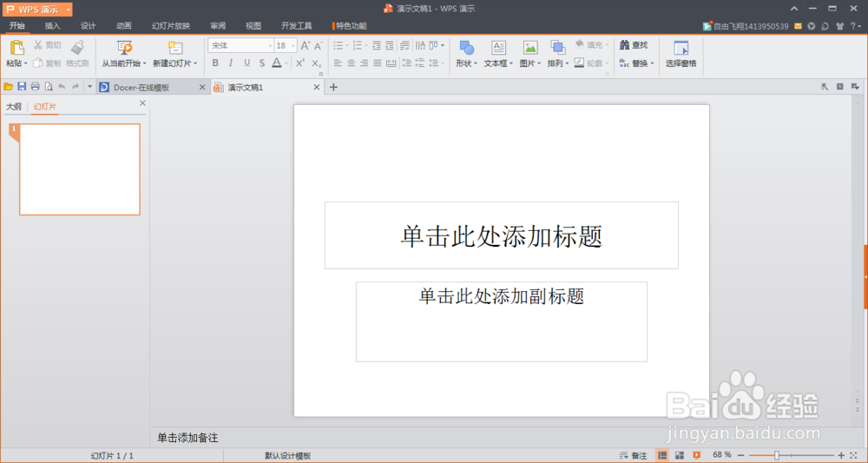Click the New Slide icon
The height and width of the screenshot is (463, 868).
pyautogui.click(x=175, y=48)
